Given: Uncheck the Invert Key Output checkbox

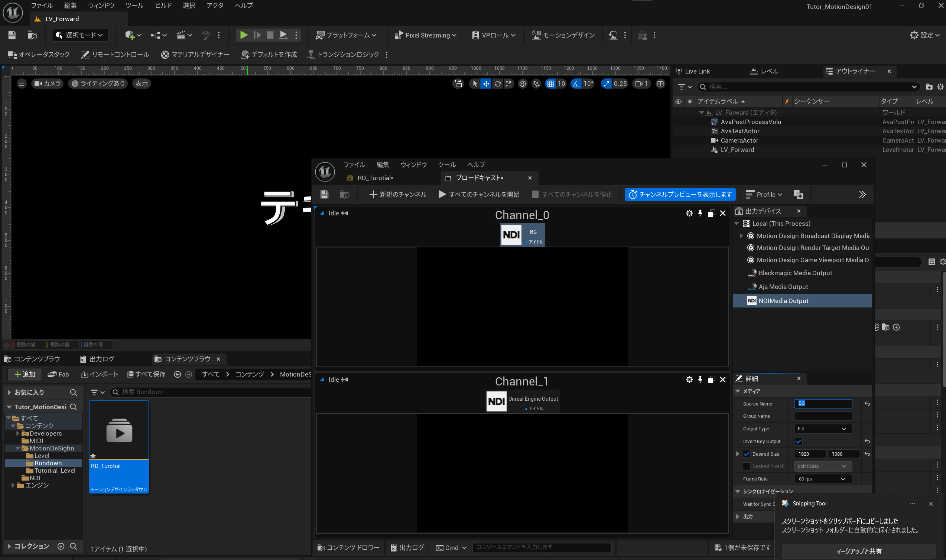Looking at the screenshot, I should click(798, 442).
